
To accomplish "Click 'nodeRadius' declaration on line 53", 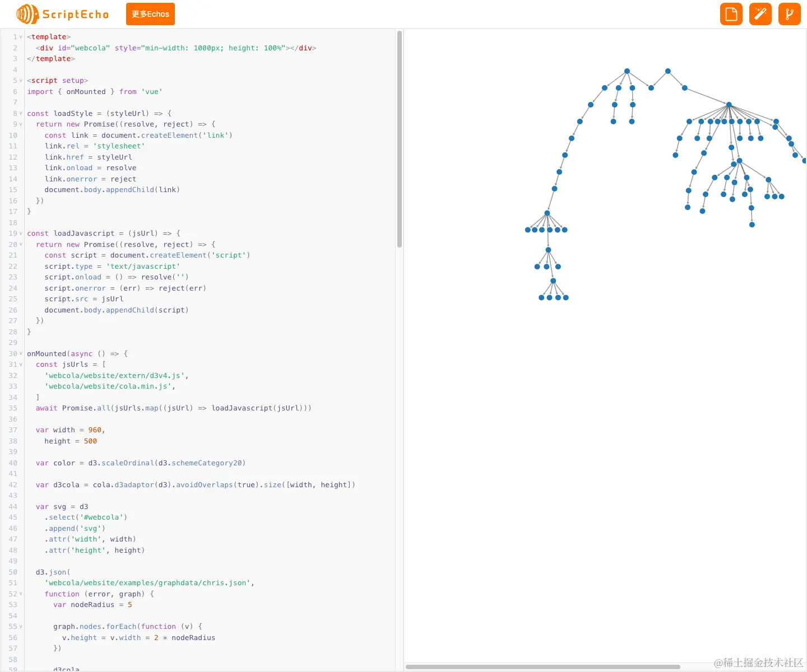I will click(92, 605).
